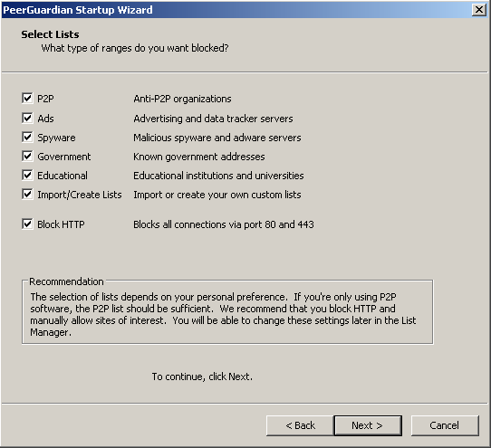Uncheck the Import/Create Lists checkbox
This screenshot has width=491, height=448.
[x=27, y=195]
